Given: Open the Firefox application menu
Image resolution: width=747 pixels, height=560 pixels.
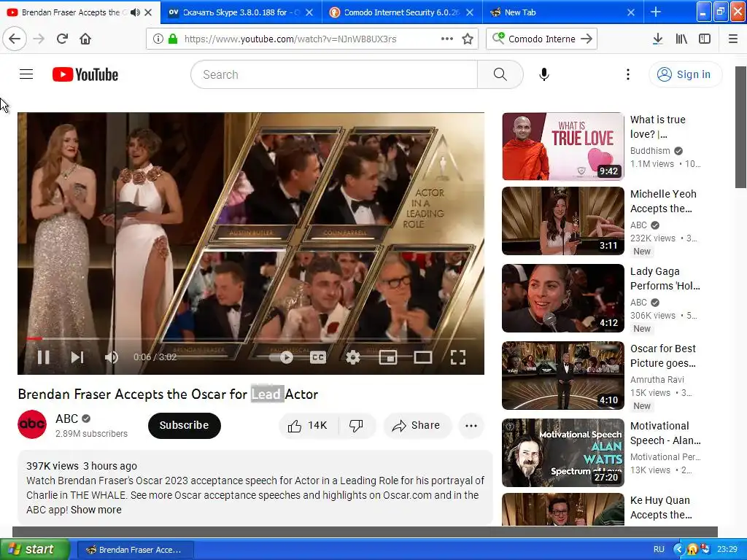Looking at the screenshot, I should coord(733,39).
